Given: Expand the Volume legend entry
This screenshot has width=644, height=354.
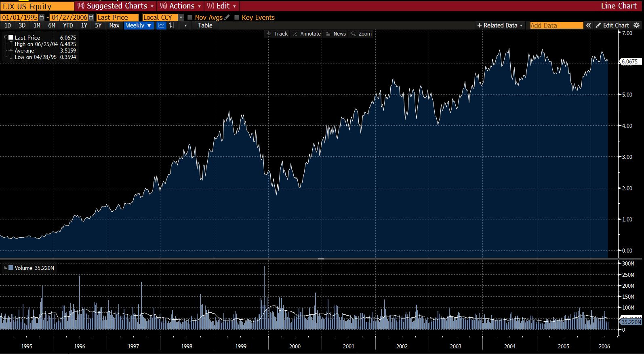Looking at the screenshot, I should point(6,268).
